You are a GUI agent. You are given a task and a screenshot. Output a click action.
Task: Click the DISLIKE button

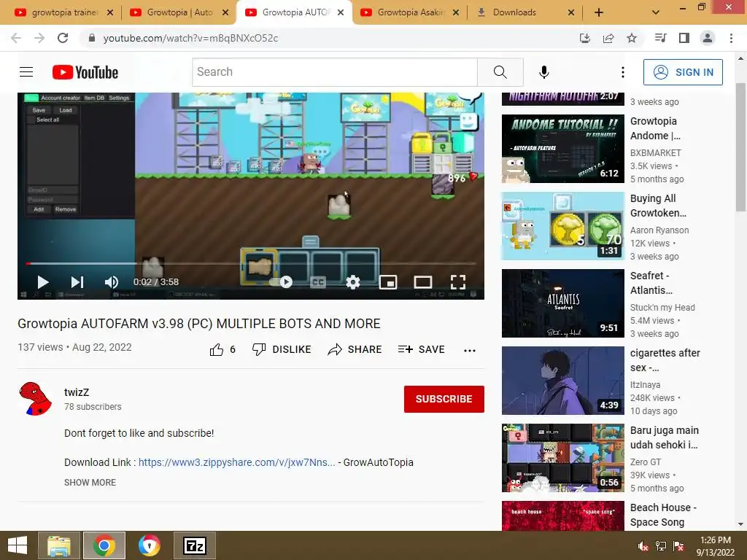pos(282,349)
